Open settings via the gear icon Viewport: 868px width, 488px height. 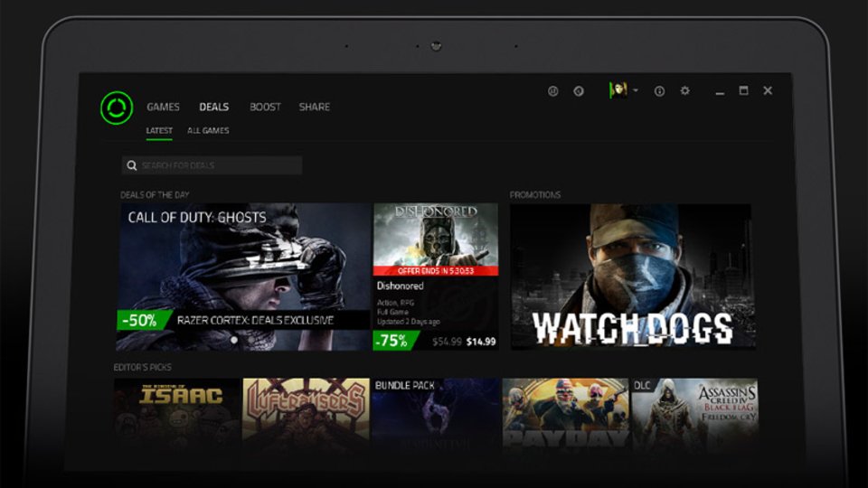coord(684,90)
